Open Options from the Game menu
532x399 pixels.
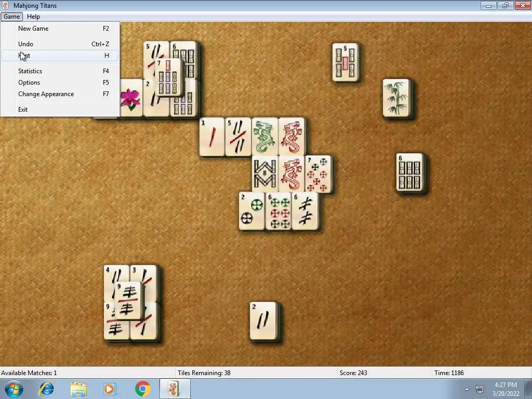click(x=60, y=83)
